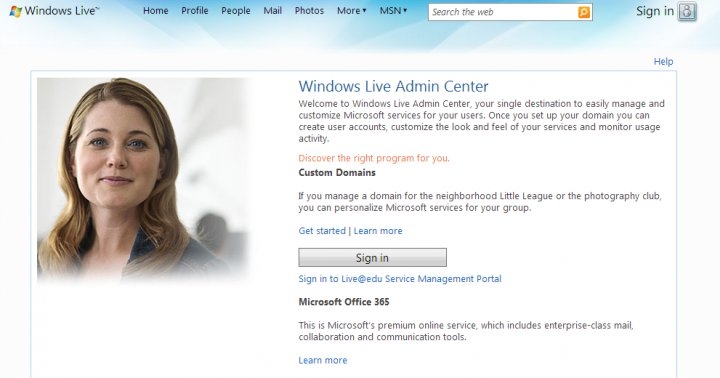Screen dimensions: 720x378
Task: Click Learn more under Microsoft Office 365
Action: pyautogui.click(x=323, y=361)
